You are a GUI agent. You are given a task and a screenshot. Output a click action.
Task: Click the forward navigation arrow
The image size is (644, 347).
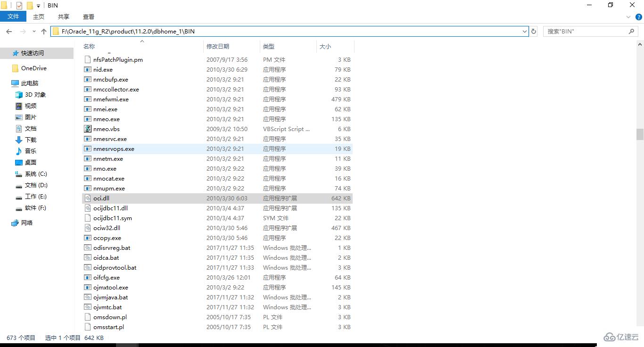23,31
